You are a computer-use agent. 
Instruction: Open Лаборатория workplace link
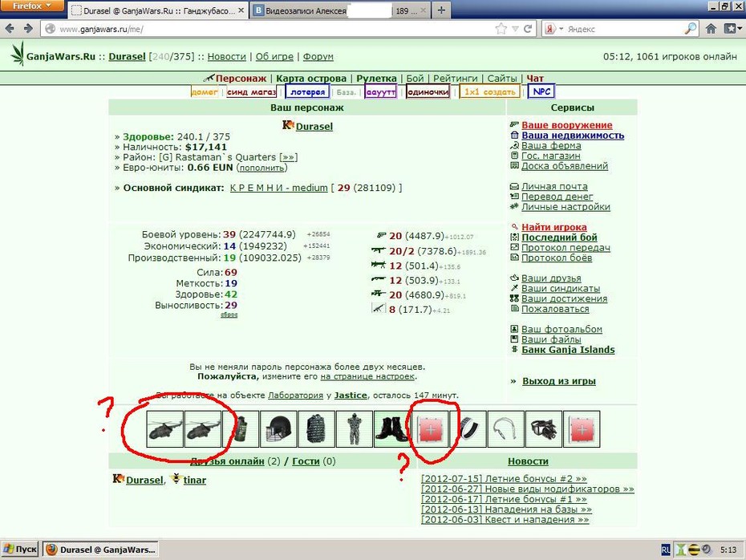click(x=295, y=396)
